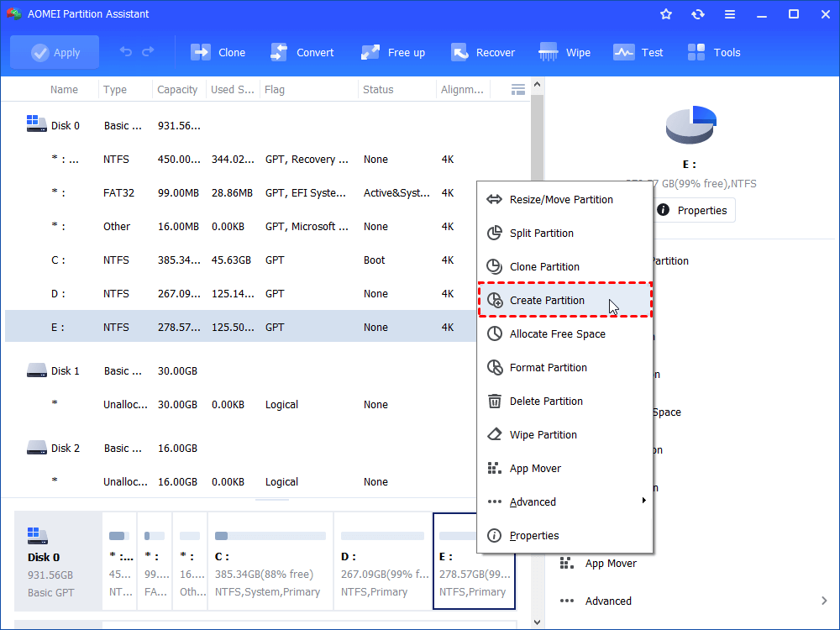This screenshot has width=840, height=630.
Task: Open the Tools toolbar icon
Action: [714, 51]
